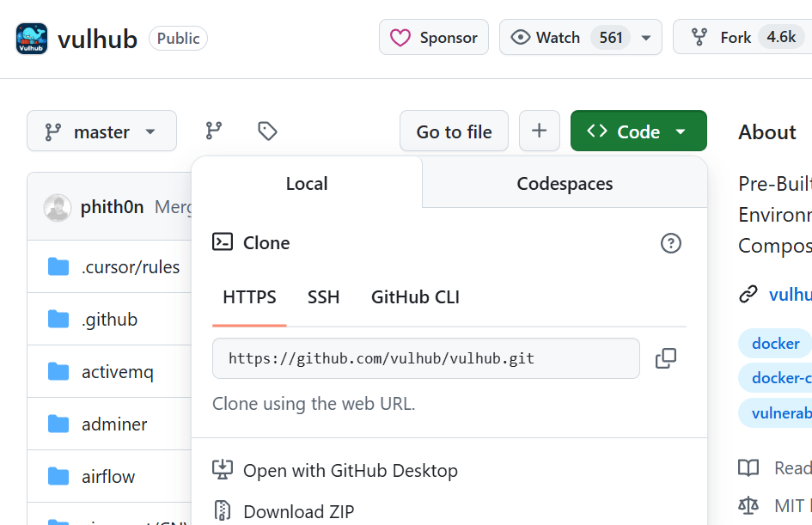Open the airflow folder
Image resolution: width=812 pixels, height=525 pixels.
(x=108, y=476)
